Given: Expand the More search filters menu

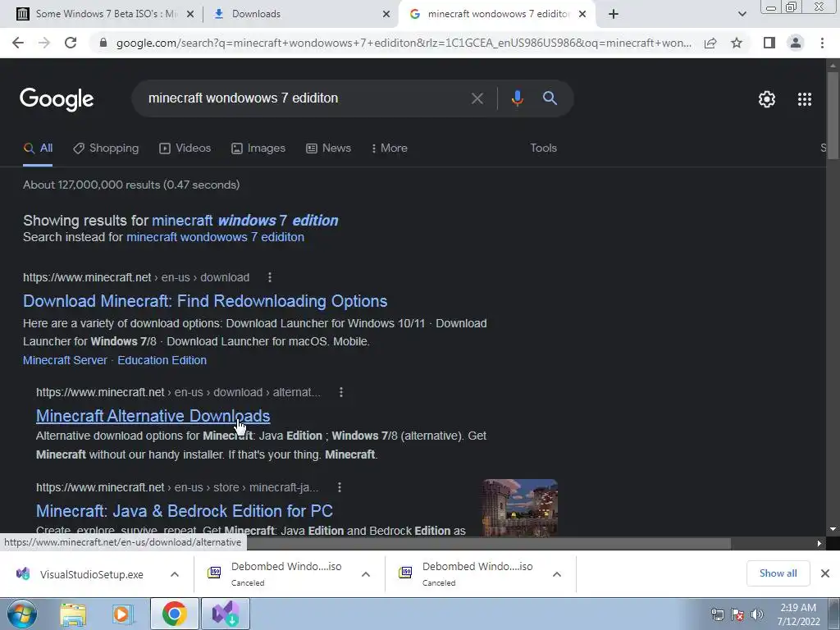Looking at the screenshot, I should tap(390, 148).
